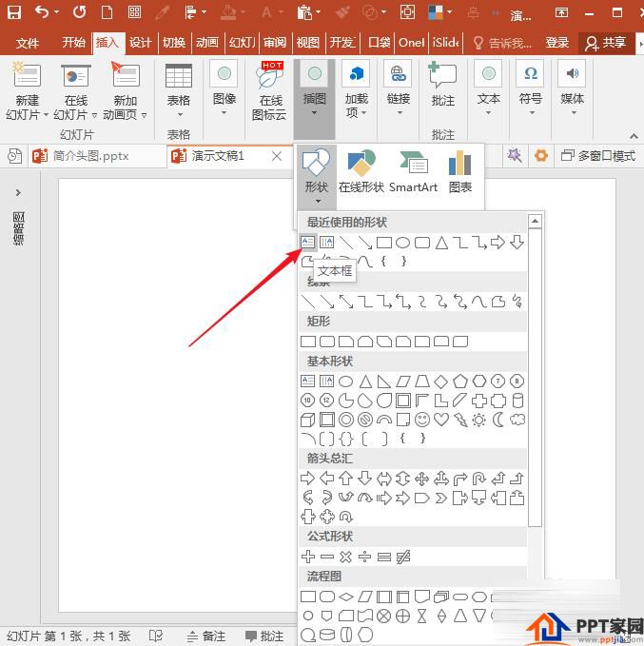Viewport: 644px width, 646px height.
Task: Select the Plus sign formula shape
Action: pos(308,557)
